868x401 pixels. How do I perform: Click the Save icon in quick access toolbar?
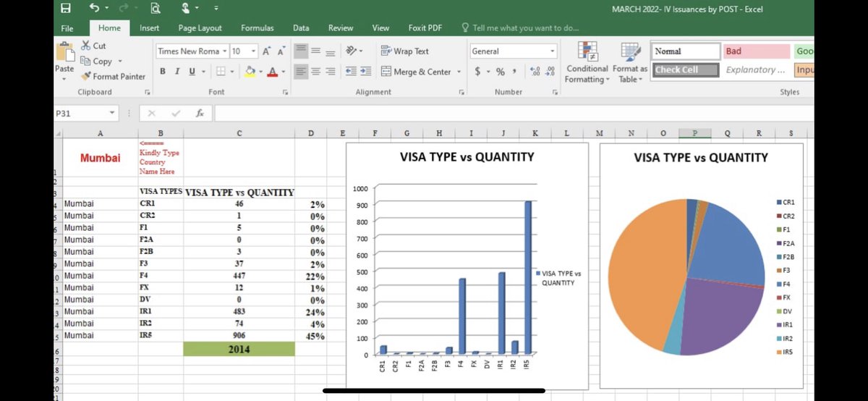coord(66,9)
